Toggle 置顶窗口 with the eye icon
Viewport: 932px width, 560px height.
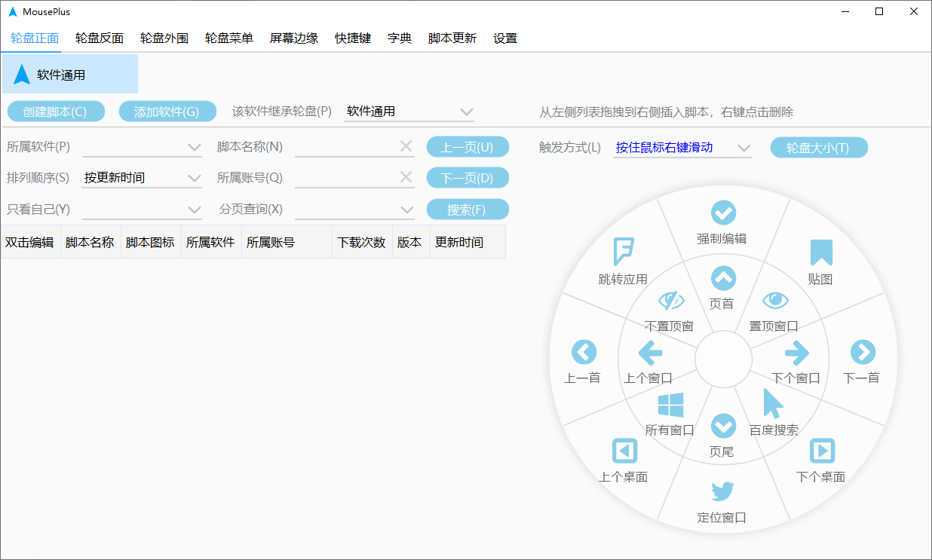776,300
